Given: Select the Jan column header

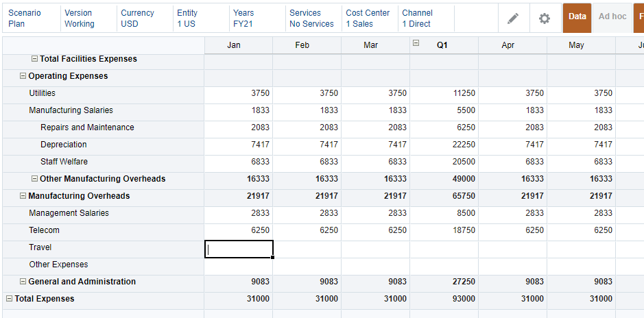Looking at the screenshot, I should coord(238,45).
